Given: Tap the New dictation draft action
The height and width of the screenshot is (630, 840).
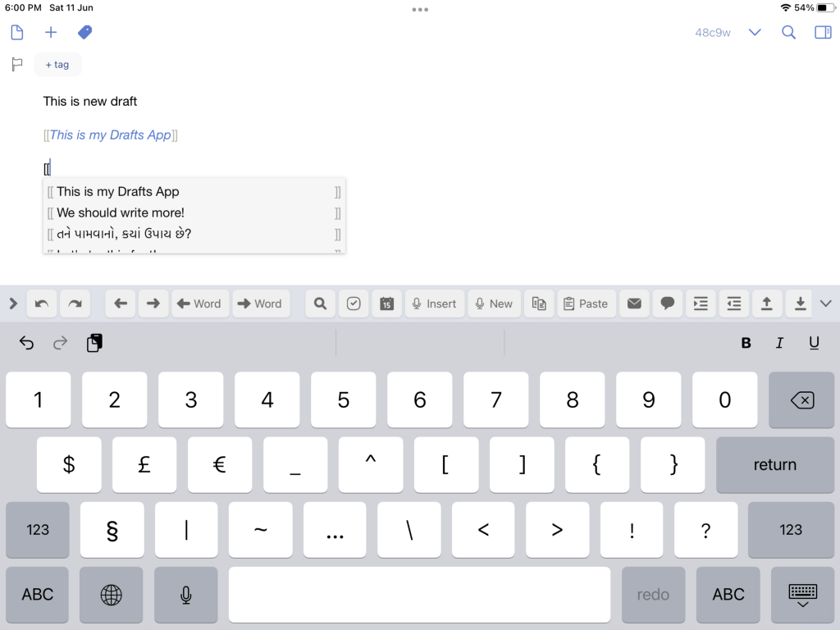Looking at the screenshot, I should pyautogui.click(x=494, y=304).
